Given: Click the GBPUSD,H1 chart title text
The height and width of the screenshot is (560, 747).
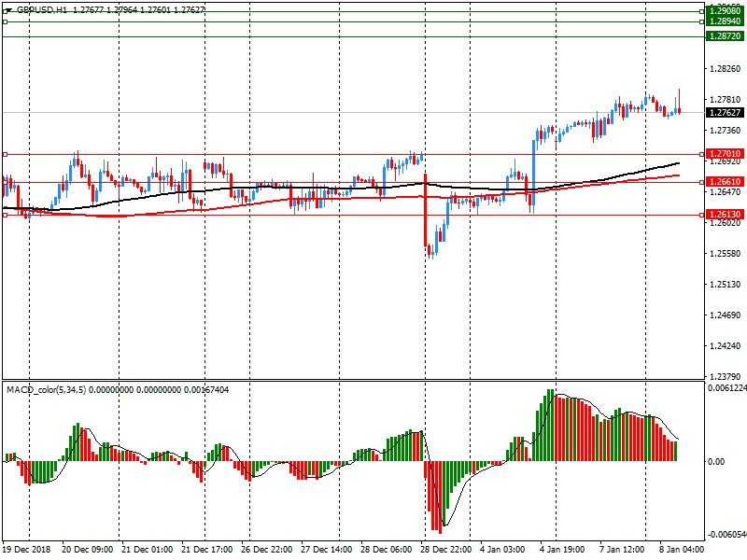Looking at the screenshot, I should 41,9.
